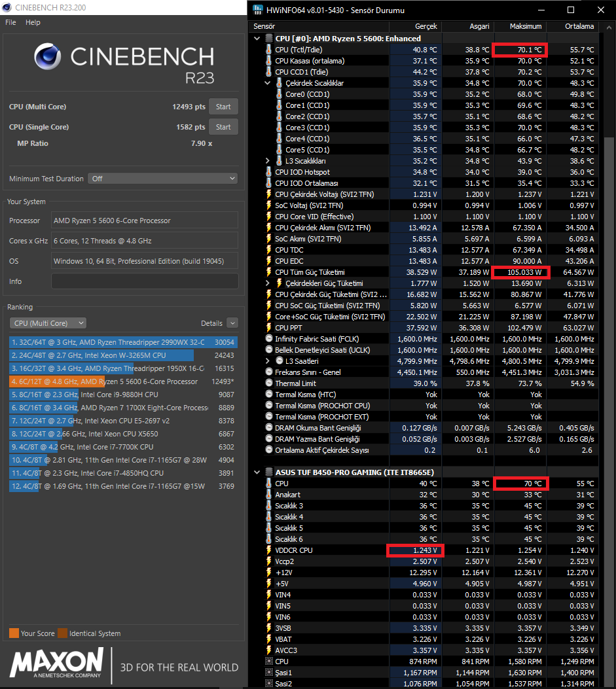The height and width of the screenshot is (689, 616).
Task: Click lightning icon beside VDDCR CPU
Action: click(268, 550)
